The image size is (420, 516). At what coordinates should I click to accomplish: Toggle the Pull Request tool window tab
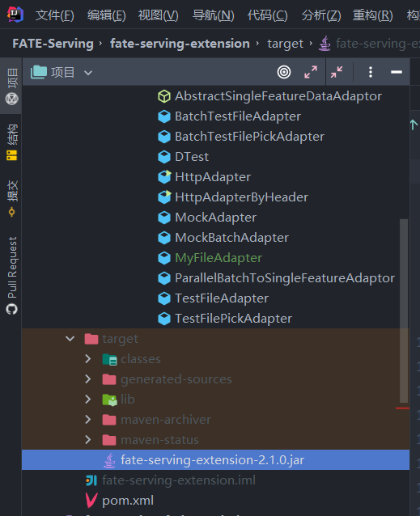(12, 275)
